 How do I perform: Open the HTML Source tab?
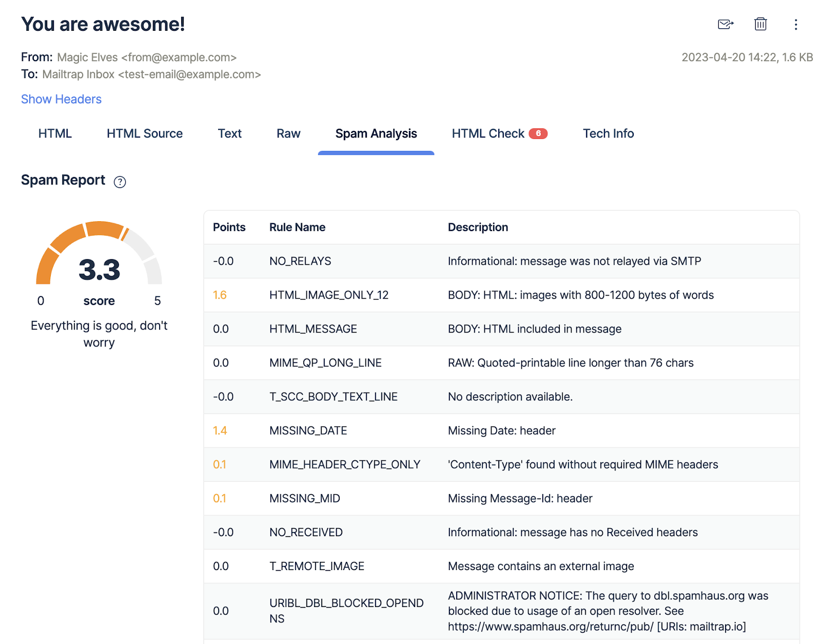click(145, 133)
